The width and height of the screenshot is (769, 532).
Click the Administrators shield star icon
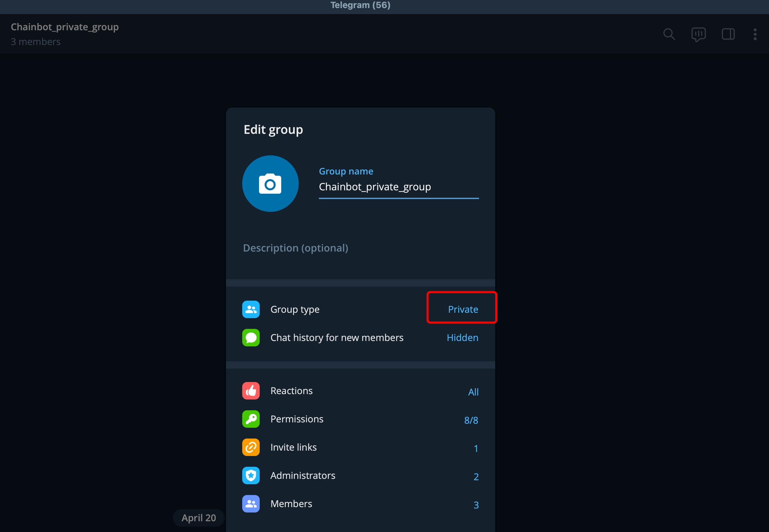pyautogui.click(x=251, y=476)
